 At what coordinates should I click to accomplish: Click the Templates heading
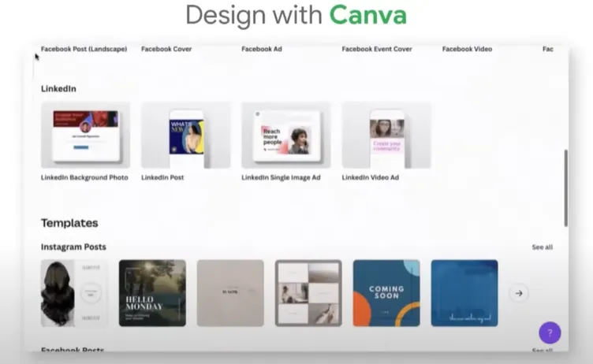(69, 223)
